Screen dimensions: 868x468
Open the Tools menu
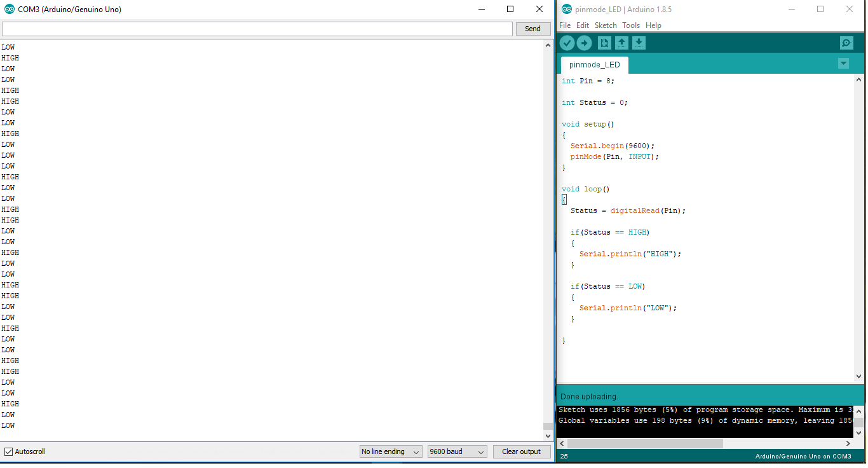pos(631,25)
